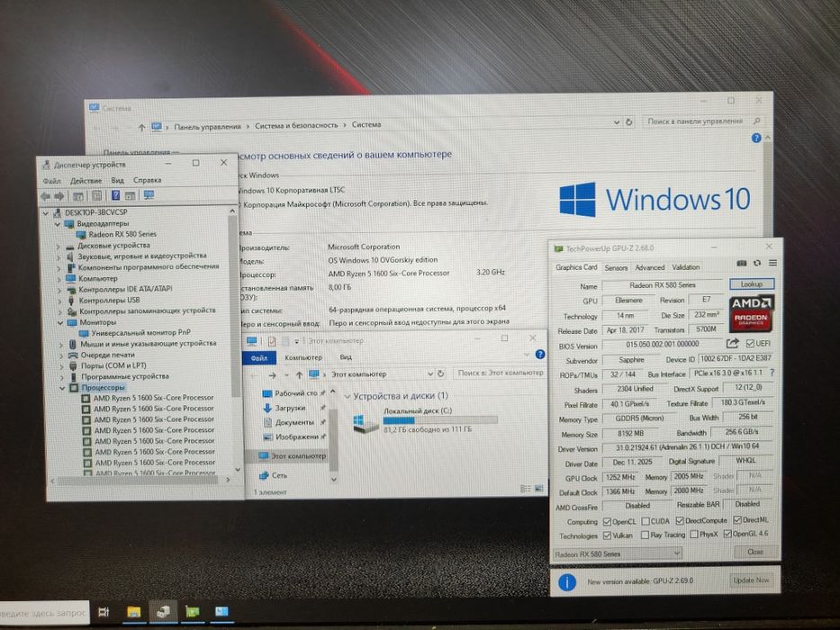Collapse the Мониторы tree node

60,323
